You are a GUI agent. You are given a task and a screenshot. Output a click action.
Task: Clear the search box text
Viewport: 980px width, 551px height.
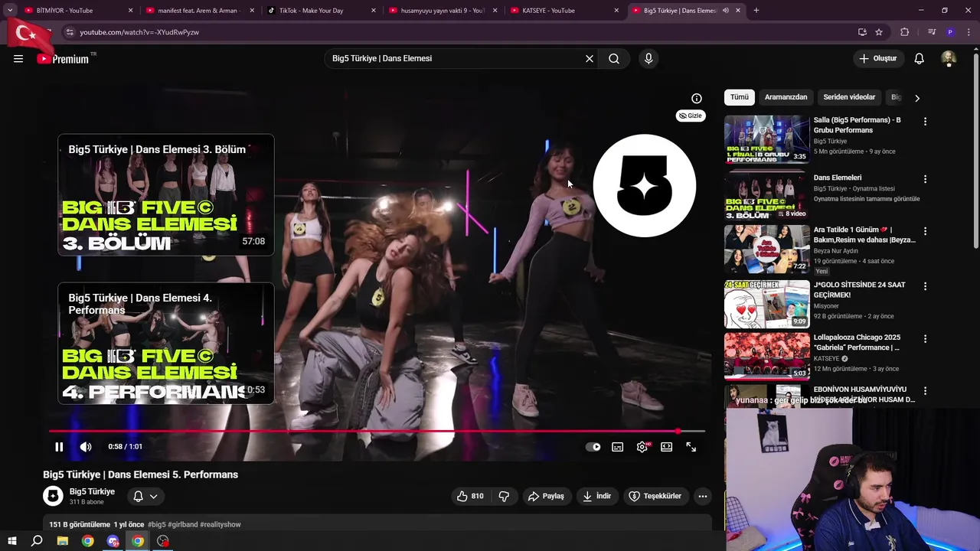[590, 58]
